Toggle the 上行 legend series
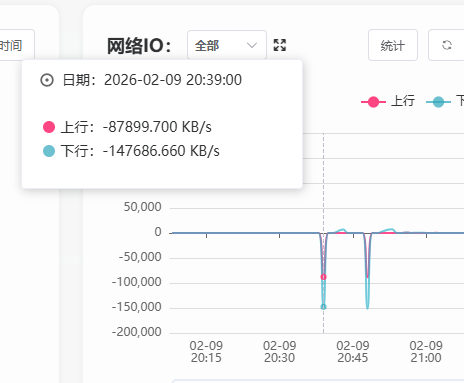Viewport: 464px width, 383px height. tap(388, 101)
